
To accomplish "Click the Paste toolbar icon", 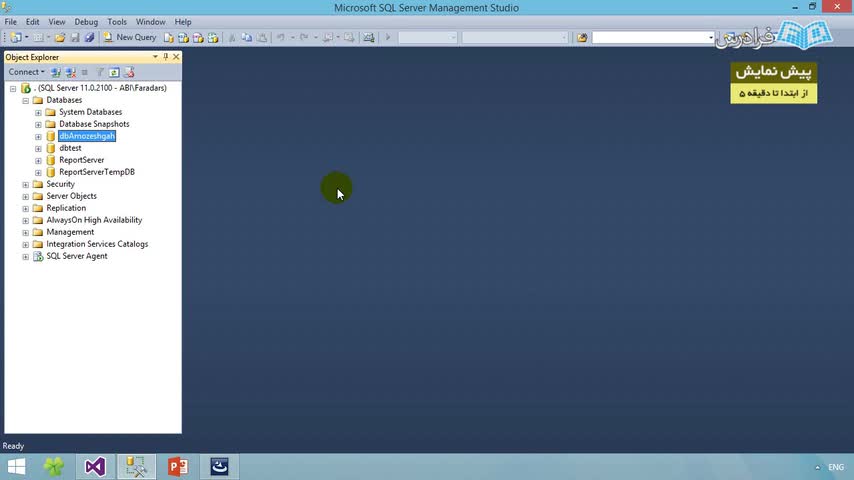I will (x=262, y=38).
